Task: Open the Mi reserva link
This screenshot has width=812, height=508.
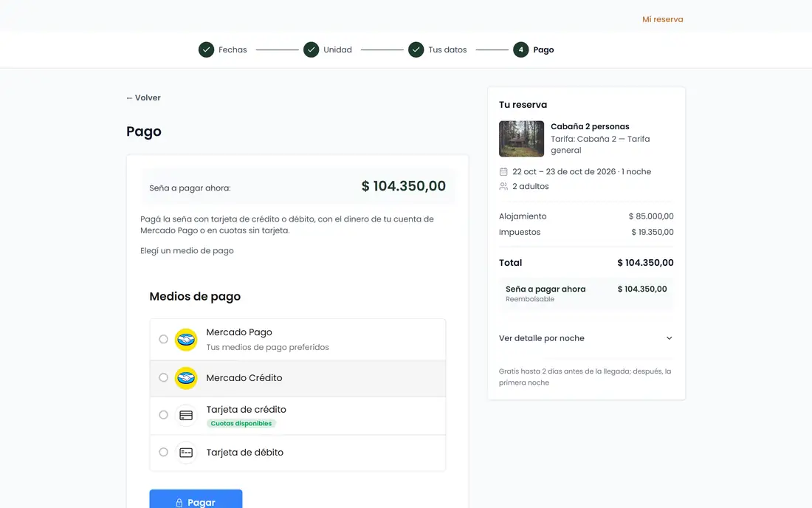Action: [x=662, y=19]
